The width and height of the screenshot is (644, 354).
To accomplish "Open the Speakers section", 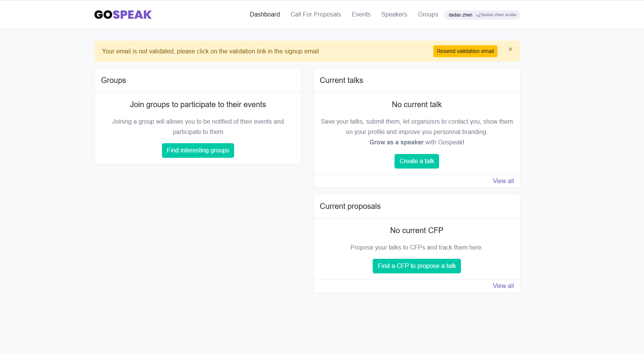I will click(394, 14).
